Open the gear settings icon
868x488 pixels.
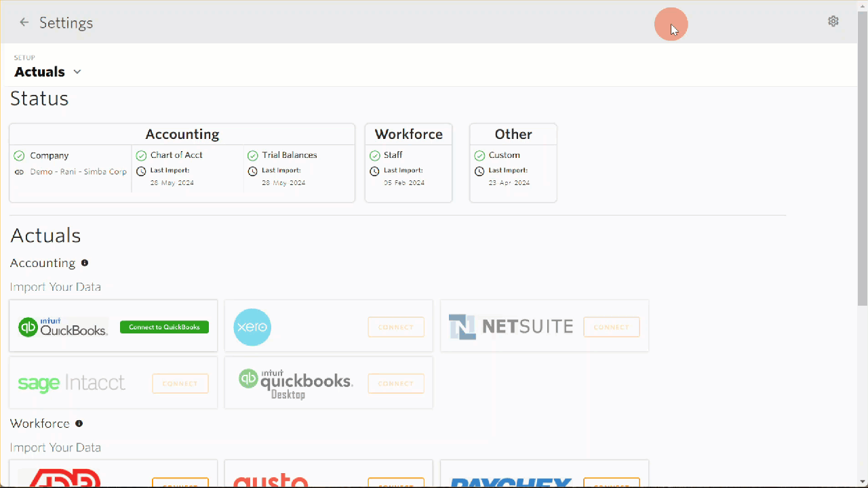pyautogui.click(x=833, y=21)
